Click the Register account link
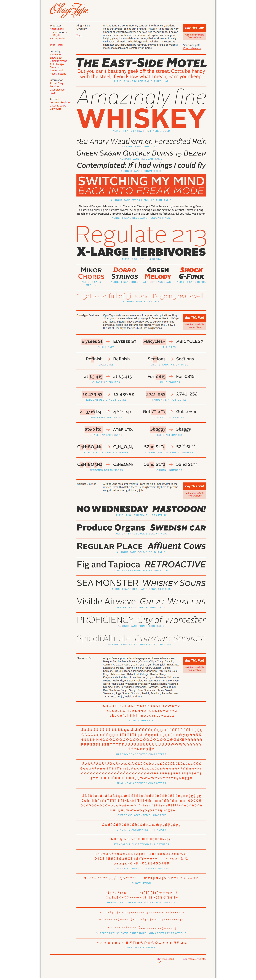This screenshot has width=256, height=980. (x=66, y=102)
